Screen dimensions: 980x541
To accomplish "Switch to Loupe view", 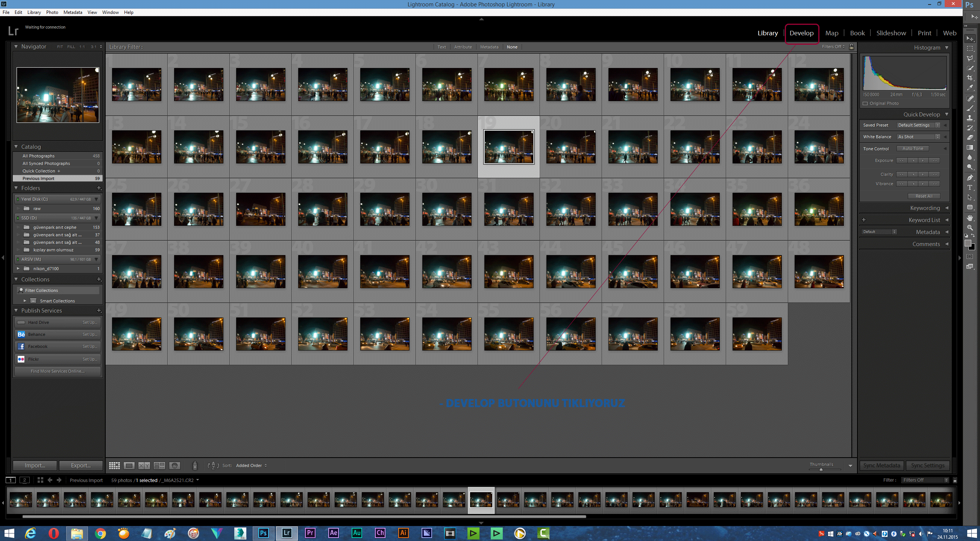I will [x=129, y=465].
